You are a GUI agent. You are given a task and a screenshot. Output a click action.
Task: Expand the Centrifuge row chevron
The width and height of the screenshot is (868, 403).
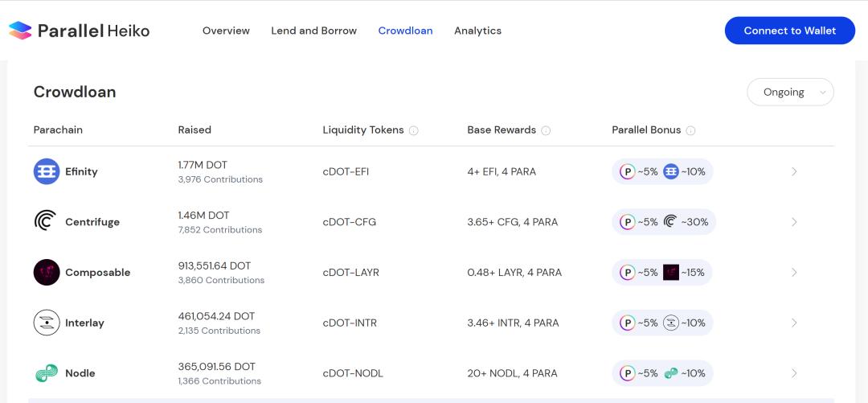794,222
